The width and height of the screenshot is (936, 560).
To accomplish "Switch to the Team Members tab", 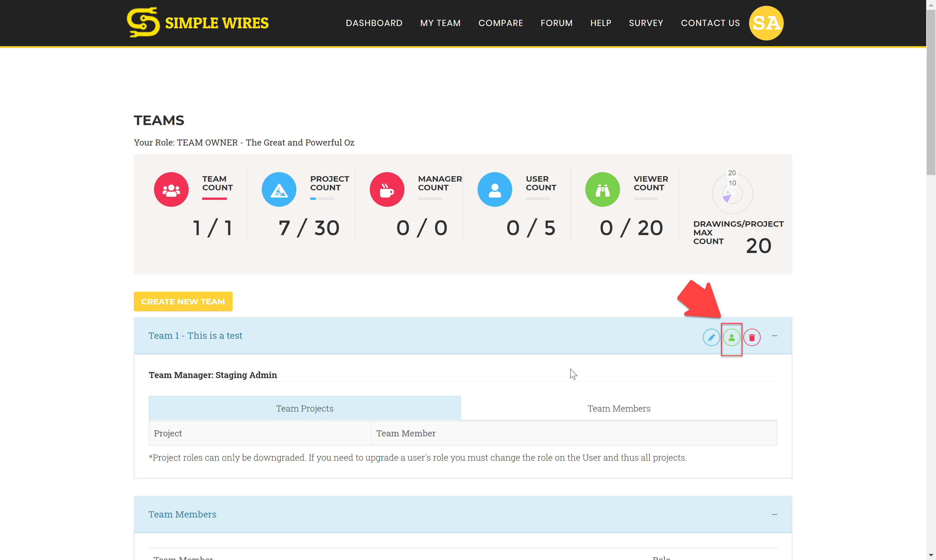I will coord(619,408).
